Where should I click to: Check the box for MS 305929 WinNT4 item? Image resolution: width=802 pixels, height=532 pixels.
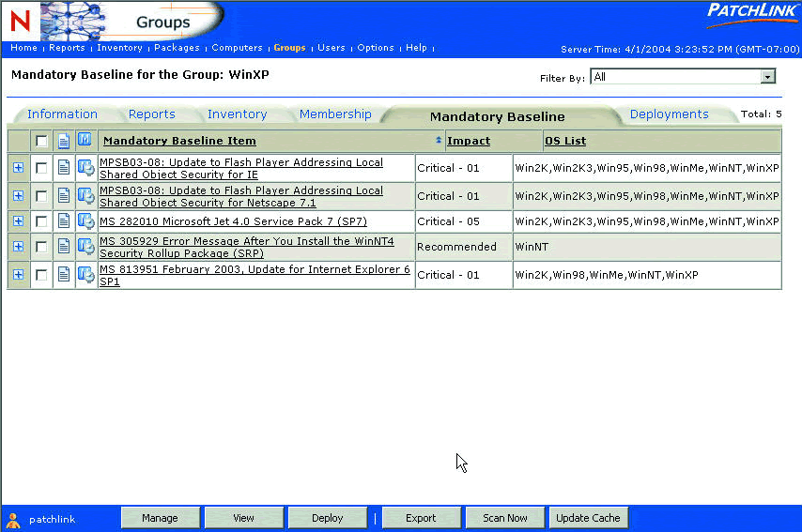(41, 247)
